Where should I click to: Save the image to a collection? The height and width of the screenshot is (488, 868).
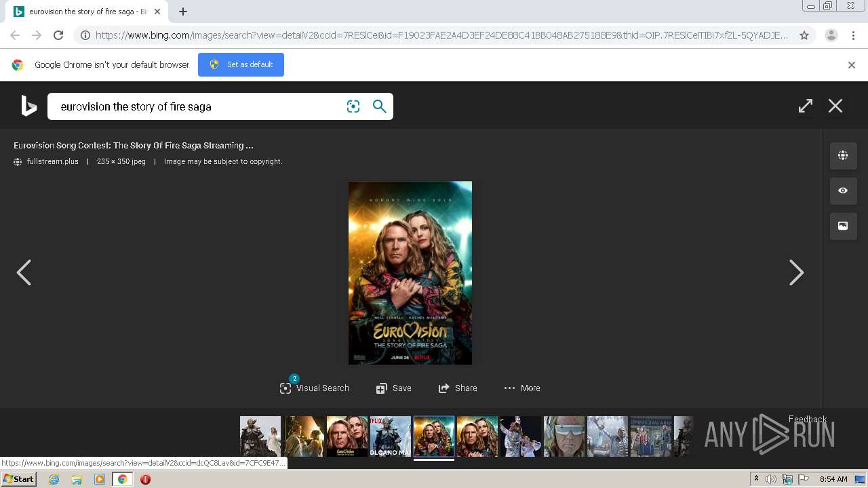[x=394, y=388]
